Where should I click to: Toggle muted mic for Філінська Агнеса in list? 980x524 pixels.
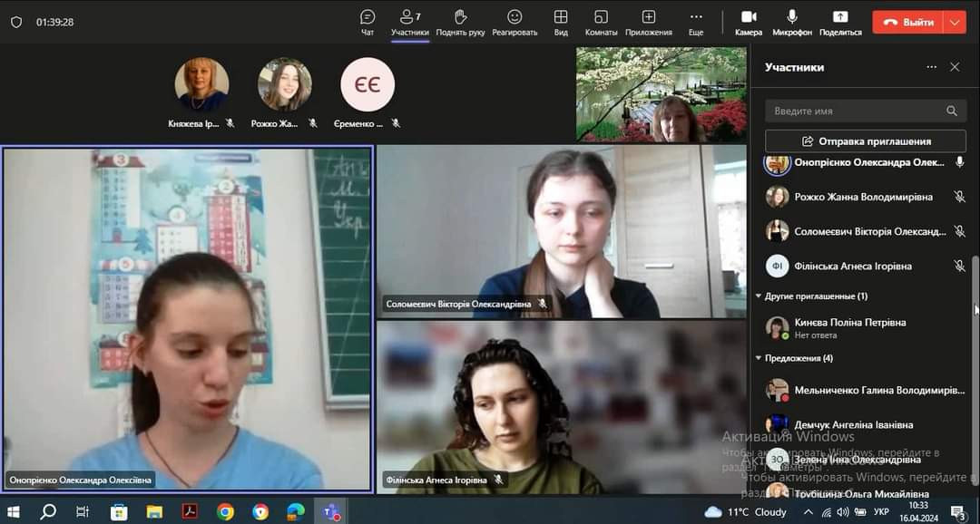pos(959,266)
